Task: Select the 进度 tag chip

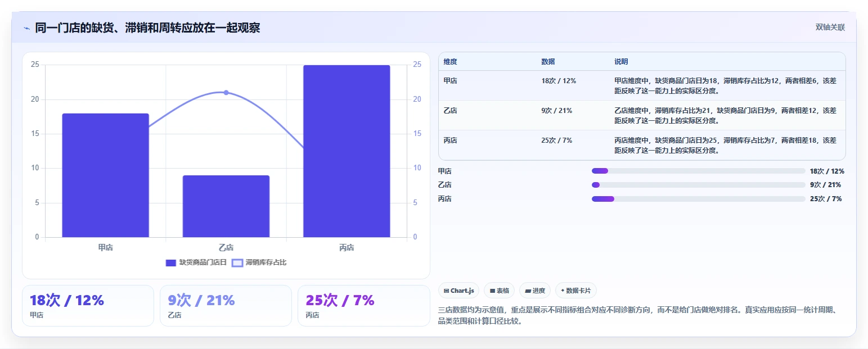Action: coord(535,291)
